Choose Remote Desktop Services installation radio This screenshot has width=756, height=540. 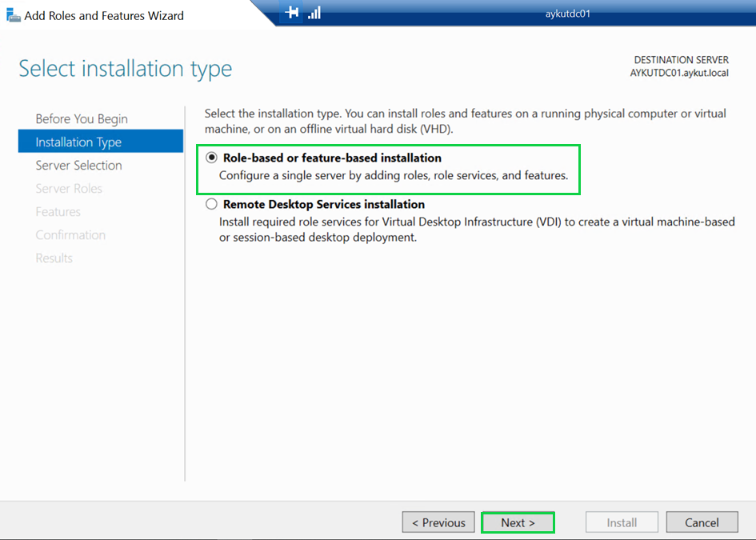point(211,205)
